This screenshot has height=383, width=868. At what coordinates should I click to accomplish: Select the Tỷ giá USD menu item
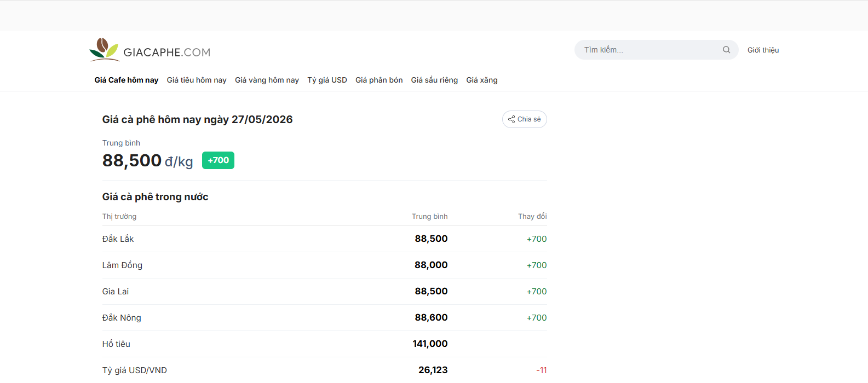[327, 80]
